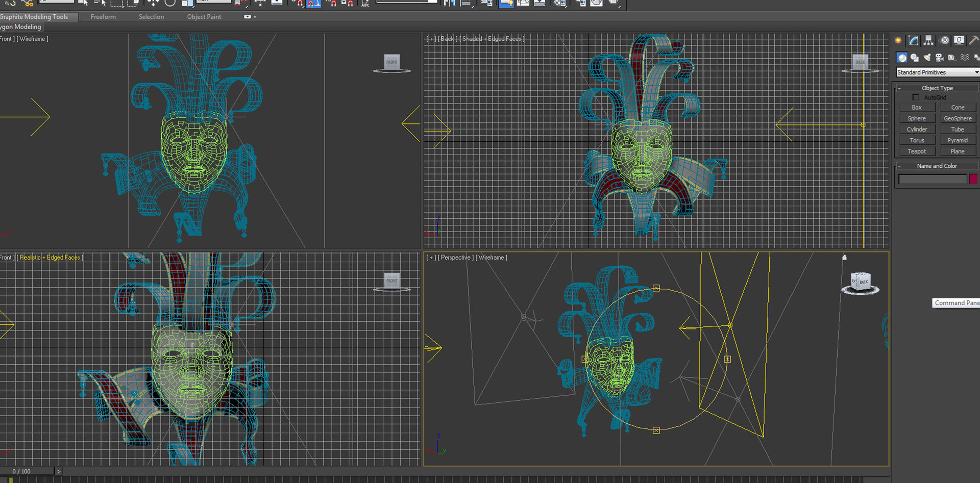Viewport: 980px width, 483px height.
Task: Switch to the Motion panel
Action: click(x=944, y=40)
